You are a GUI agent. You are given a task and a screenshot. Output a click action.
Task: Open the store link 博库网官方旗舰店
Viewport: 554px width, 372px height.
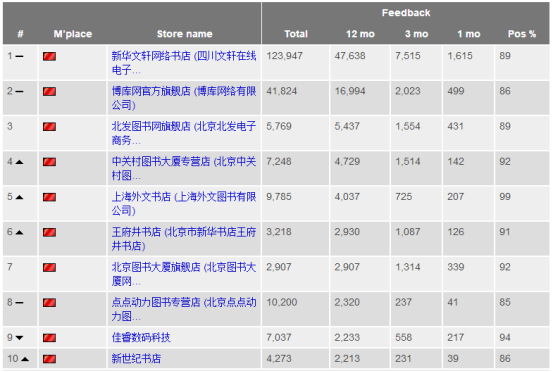tap(184, 98)
